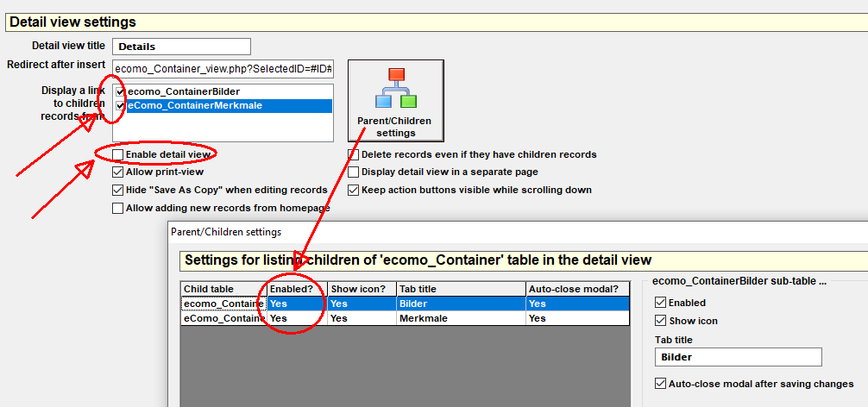Click the Show icon? column header
This screenshot has height=407, width=868.
click(x=362, y=289)
